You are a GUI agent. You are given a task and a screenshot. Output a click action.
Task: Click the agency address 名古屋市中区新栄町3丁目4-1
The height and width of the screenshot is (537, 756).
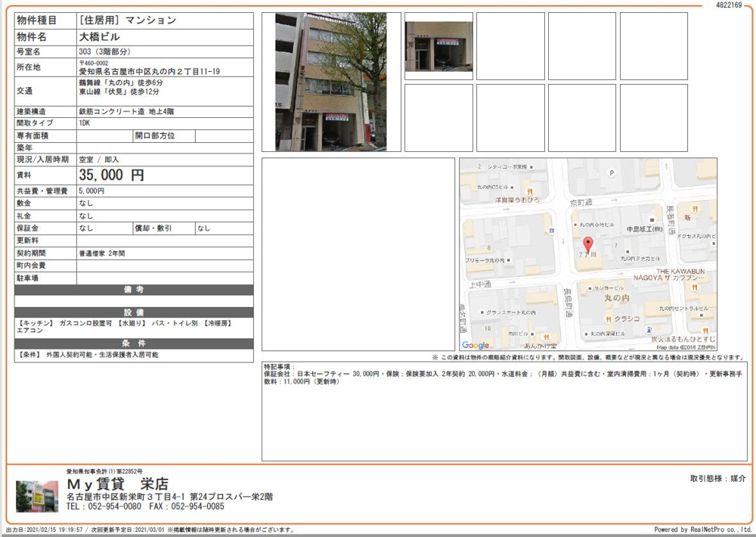(169, 496)
